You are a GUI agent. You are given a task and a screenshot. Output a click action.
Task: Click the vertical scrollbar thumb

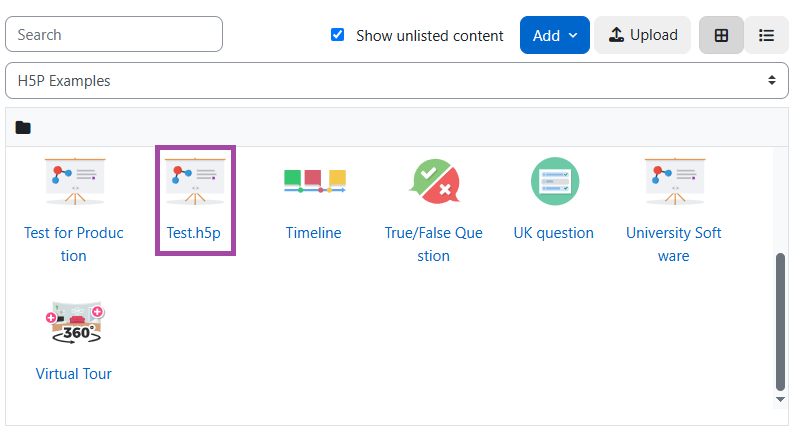pos(780,322)
